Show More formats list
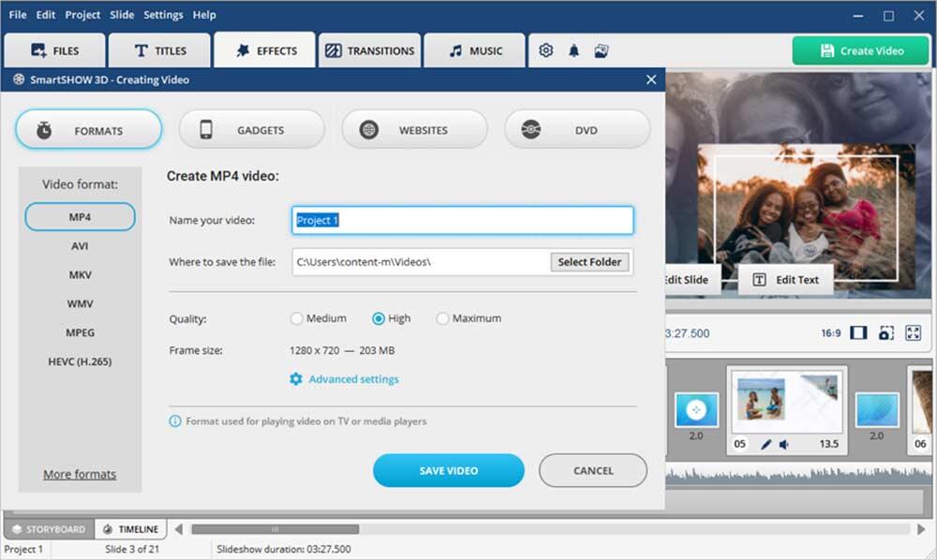Viewport: 937px width, 560px height. (x=80, y=475)
